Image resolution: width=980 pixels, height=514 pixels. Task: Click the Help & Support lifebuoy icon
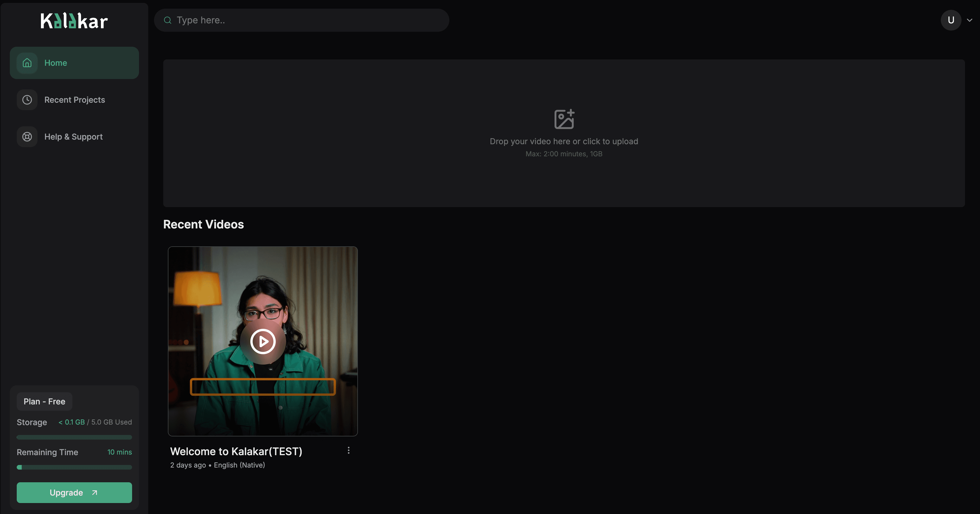point(27,137)
